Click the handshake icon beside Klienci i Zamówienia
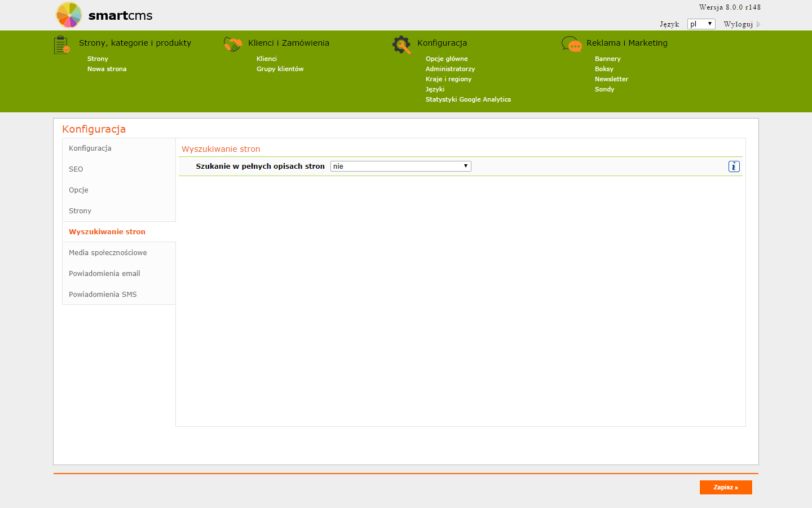Screen dimensions: 812x508 click(232, 45)
